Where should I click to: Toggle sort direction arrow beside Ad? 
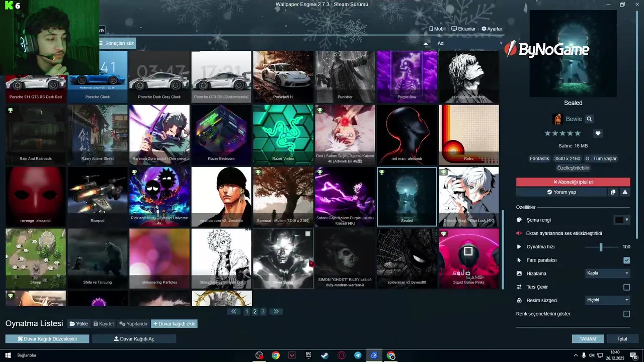tap(426, 44)
